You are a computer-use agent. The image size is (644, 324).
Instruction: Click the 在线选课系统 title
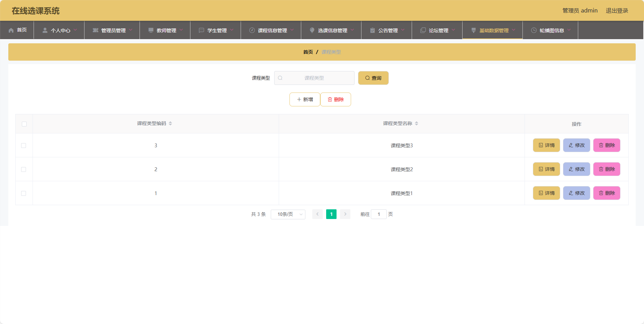click(x=36, y=11)
